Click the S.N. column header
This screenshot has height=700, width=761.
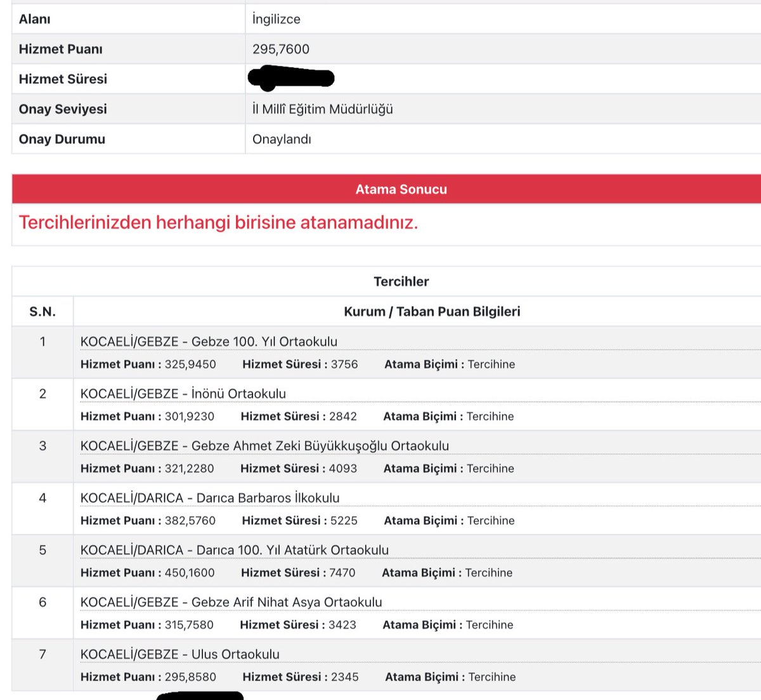[42, 311]
